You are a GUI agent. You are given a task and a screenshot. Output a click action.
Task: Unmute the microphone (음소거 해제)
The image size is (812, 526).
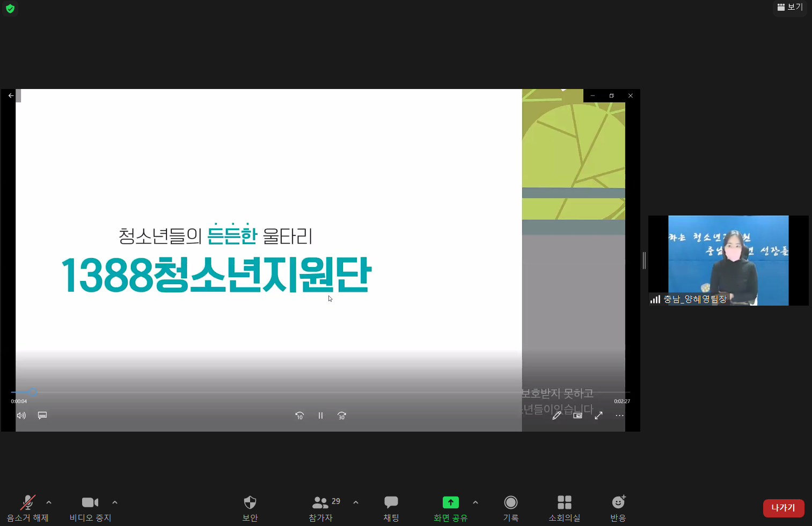27,508
